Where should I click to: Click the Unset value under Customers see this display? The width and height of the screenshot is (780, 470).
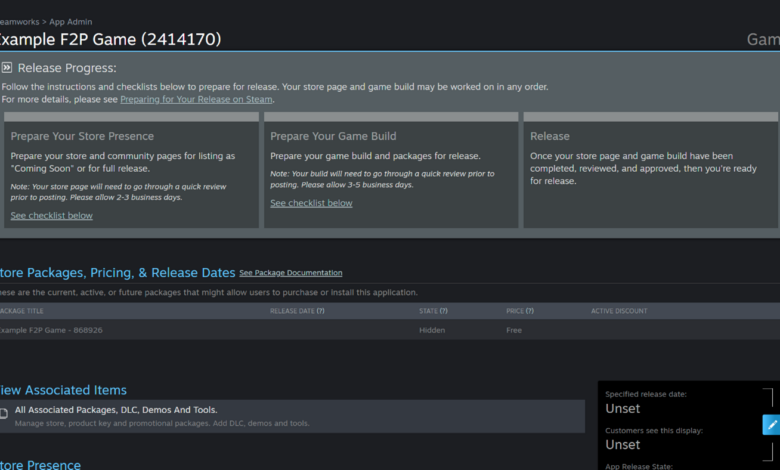tap(622, 445)
